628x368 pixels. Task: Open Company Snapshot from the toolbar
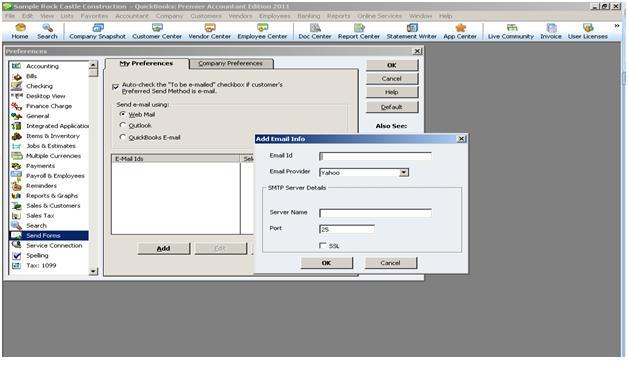click(x=97, y=31)
